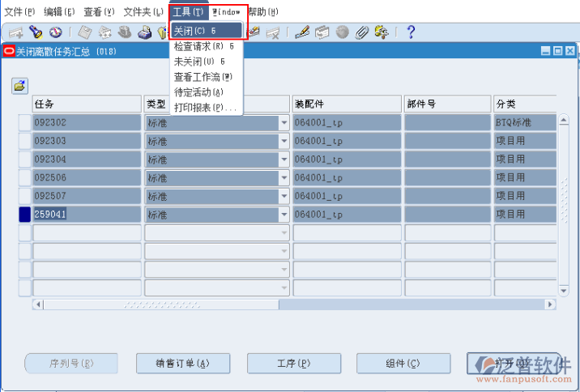Expand the type dropdown for task 259041
580x392 pixels.
click(x=284, y=215)
